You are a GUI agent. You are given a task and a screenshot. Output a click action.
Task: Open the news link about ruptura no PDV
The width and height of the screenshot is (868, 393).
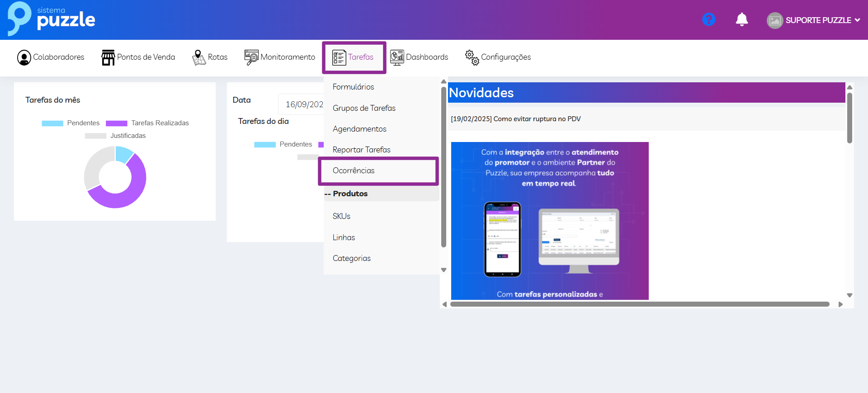pyautogui.click(x=515, y=119)
